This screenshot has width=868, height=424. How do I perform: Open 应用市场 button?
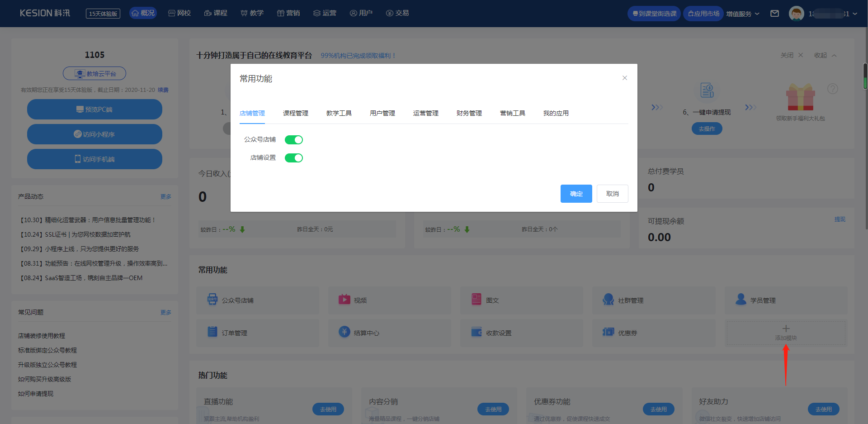click(703, 14)
